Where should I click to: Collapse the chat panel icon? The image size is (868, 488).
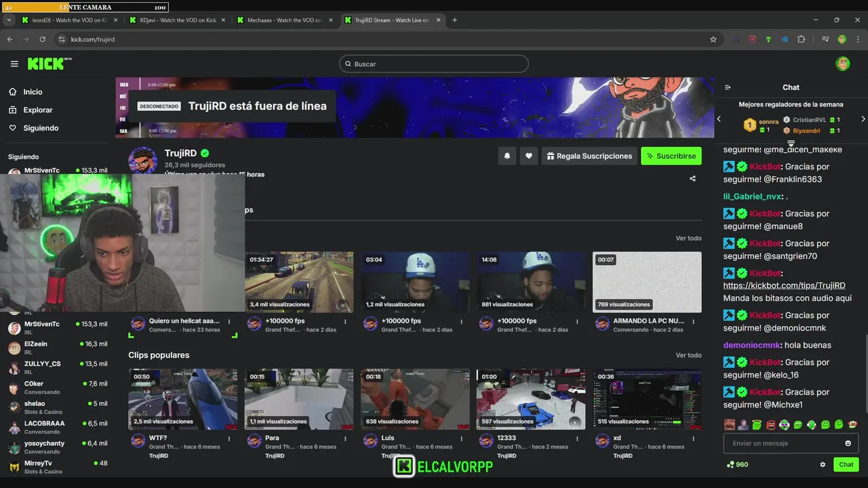pos(728,87)
